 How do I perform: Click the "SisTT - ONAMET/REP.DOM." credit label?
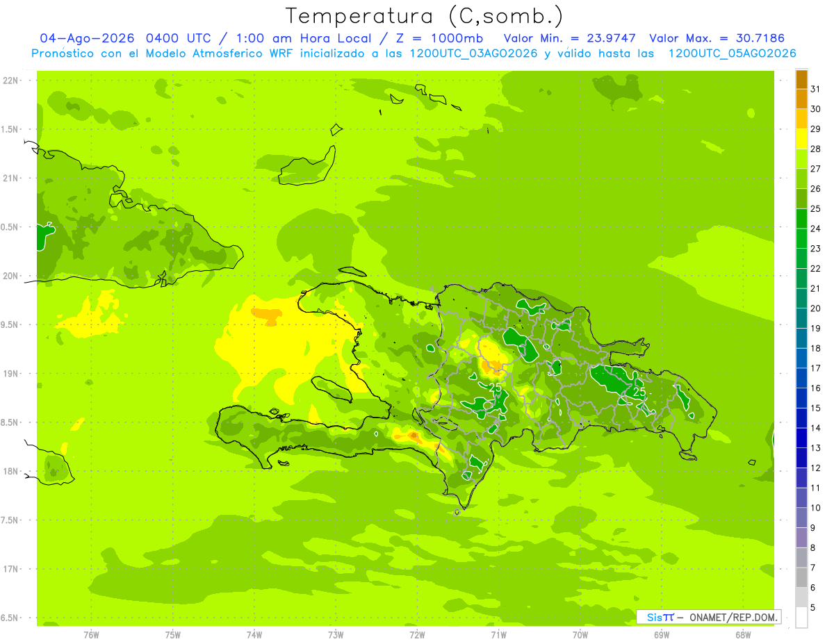coord(709,617)
